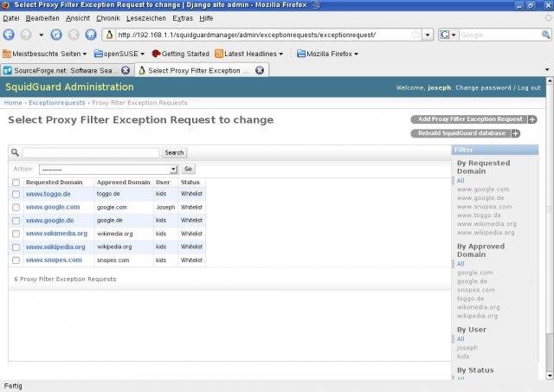
Task: Check the www.toggo.de row checkbox
Action: (x=16, y=194)
